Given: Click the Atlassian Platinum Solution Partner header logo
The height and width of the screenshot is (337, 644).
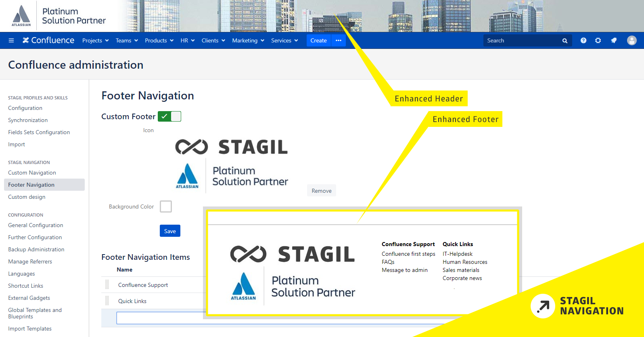Looking at the screenshot, I should click(59, 16).
